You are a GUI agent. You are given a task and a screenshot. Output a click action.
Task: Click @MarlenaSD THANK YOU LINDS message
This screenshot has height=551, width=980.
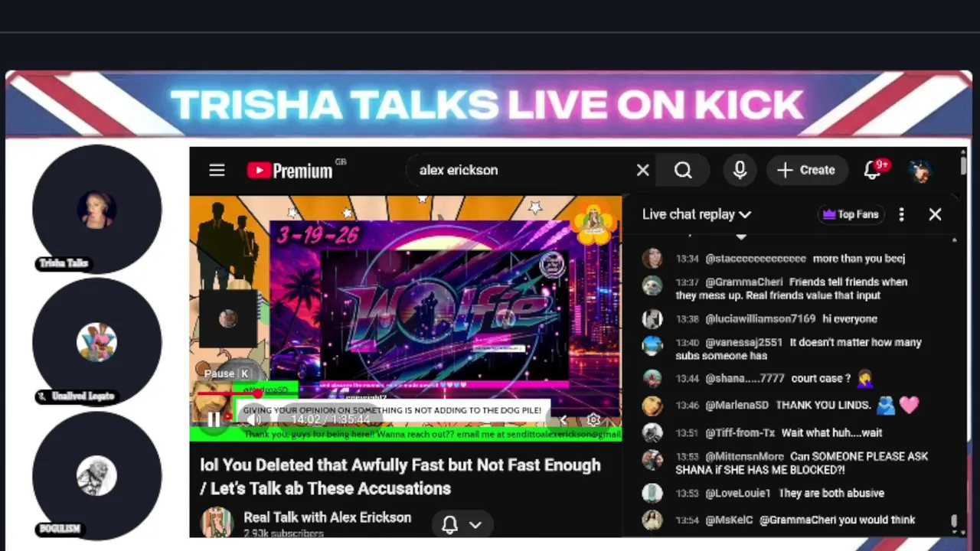pos(796,406)
